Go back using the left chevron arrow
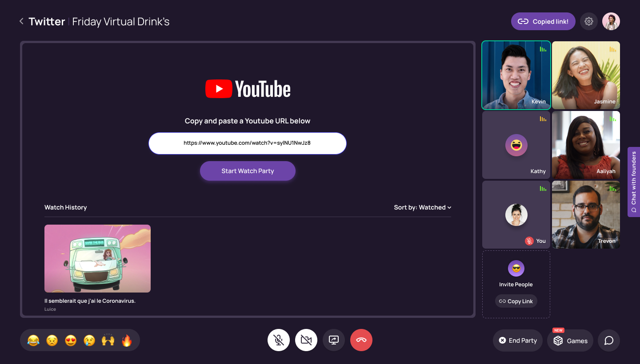Viewport: 640px width, 364px height. (x=21, y=21)
